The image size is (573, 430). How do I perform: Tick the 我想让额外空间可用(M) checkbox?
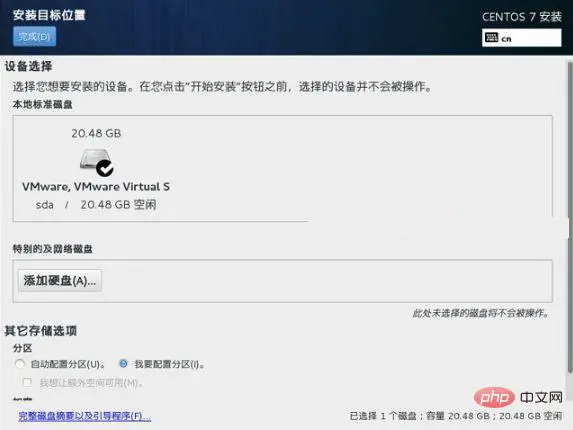tap(27, 383)
